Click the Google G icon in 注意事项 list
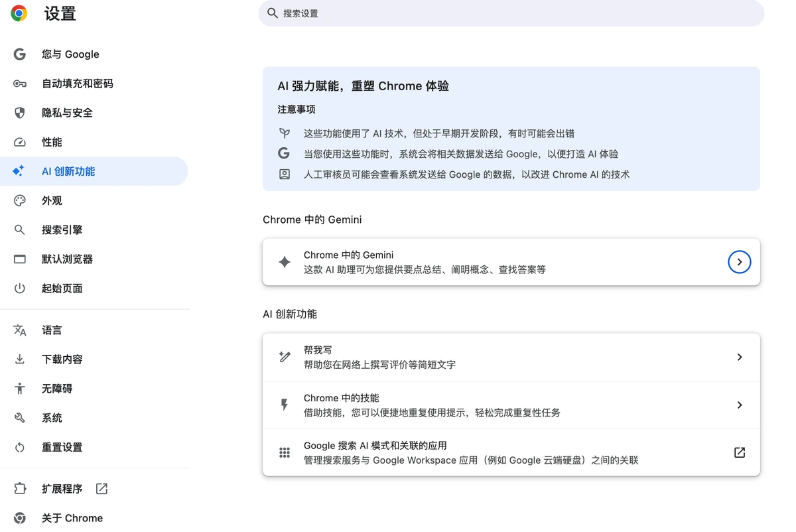The height and width of the screenshot is (532, 796). click(x=285, y=154)
